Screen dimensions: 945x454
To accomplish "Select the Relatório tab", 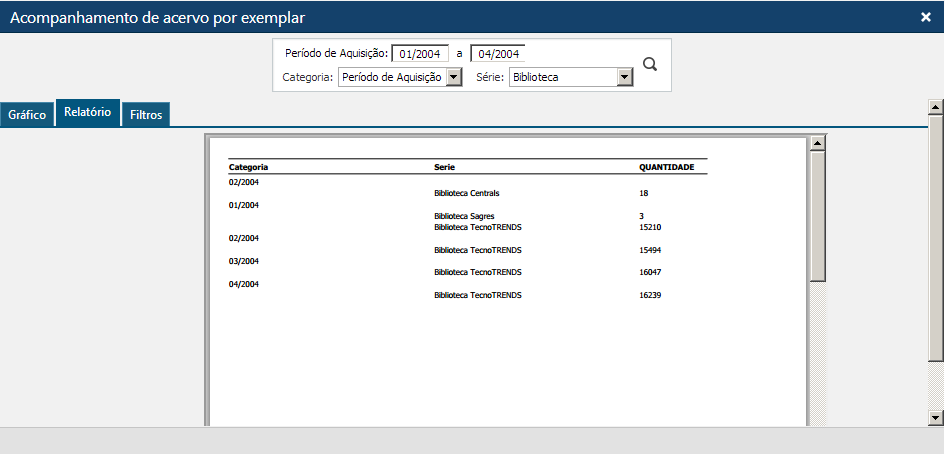I will coord(88,113).
